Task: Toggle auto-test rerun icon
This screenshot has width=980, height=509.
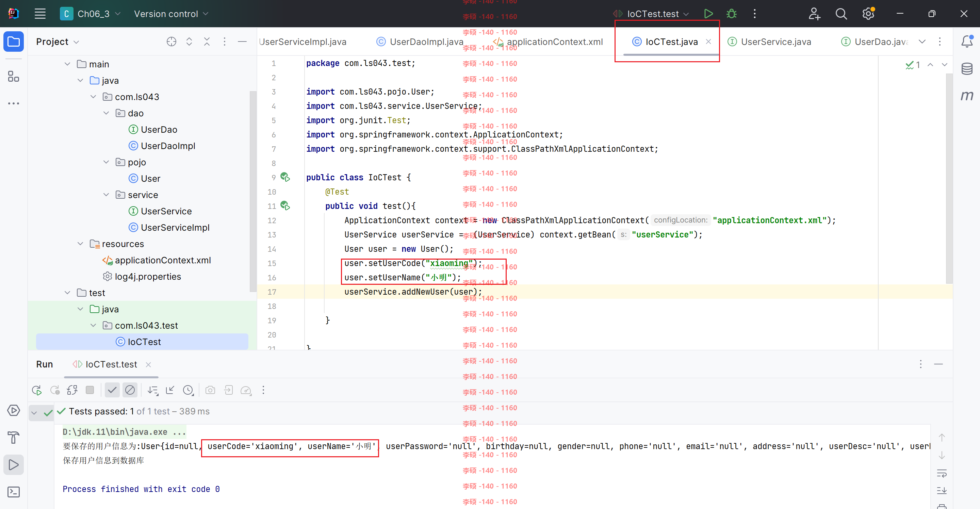Action: coord(72,390)
